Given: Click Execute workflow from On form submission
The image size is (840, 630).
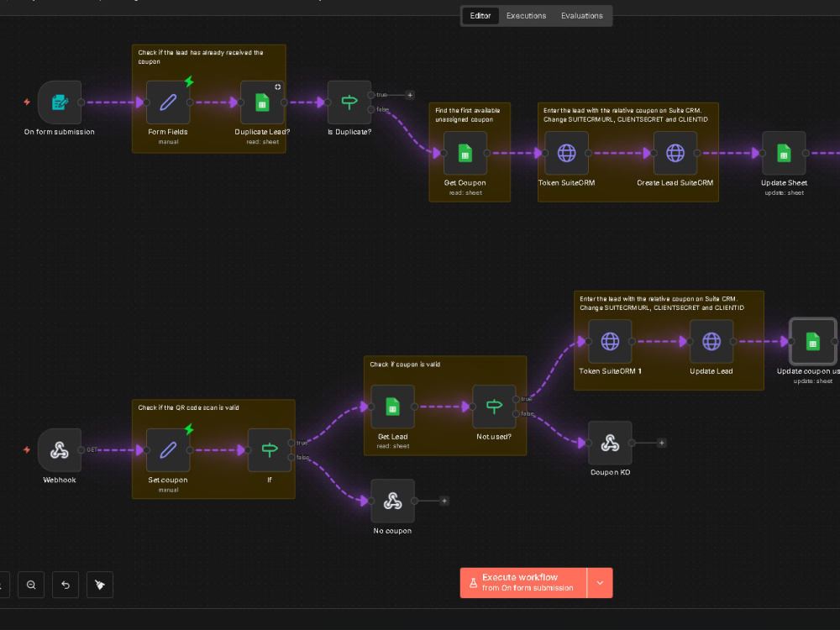Looking at the screenshot, I should tap(523, 582).
